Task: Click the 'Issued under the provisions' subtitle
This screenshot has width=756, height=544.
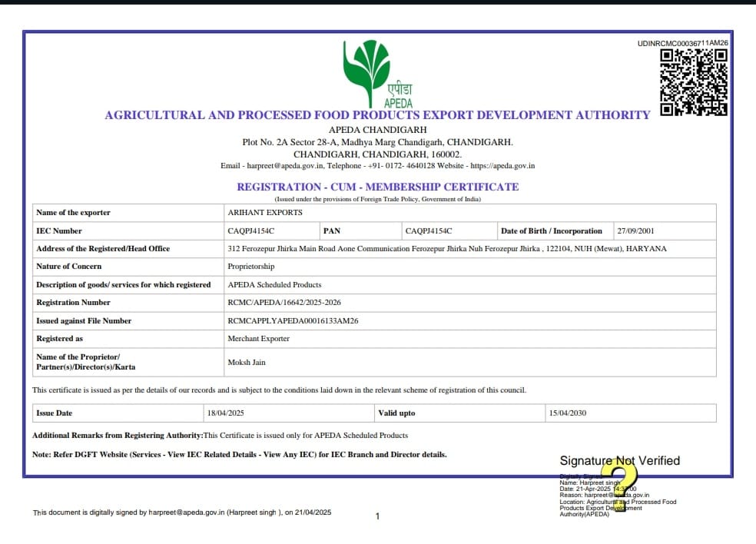Action: pyautogui.click(x=377, y=199)
